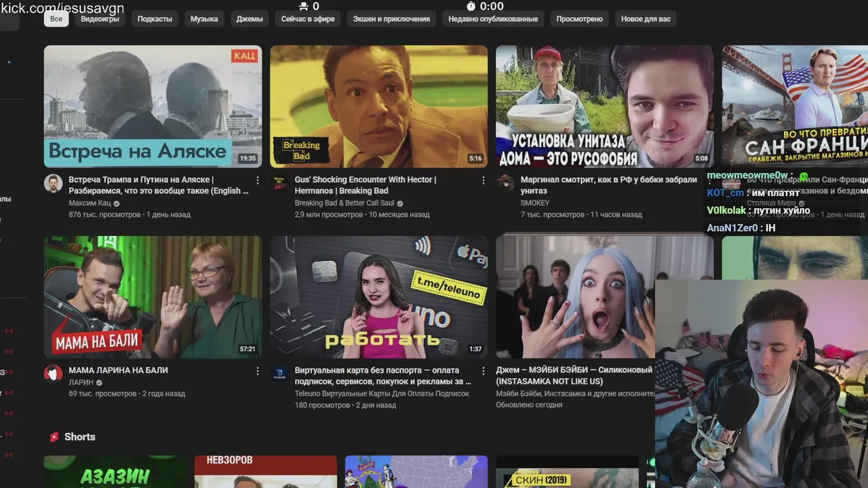This screenshot has width=868, height=488.
Task: Select the 'Недавно опубликованные' filter chip
Action: pyautogui.click(x=493, y=19)
